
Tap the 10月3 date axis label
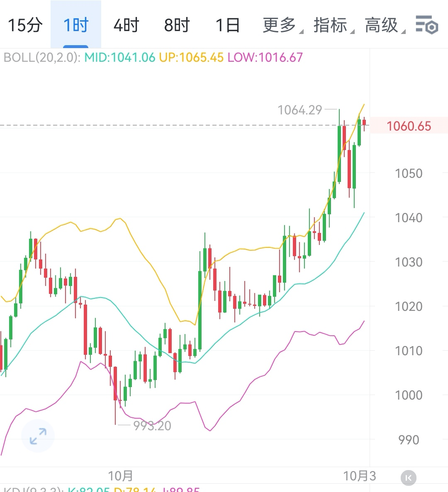click(359, 476)
